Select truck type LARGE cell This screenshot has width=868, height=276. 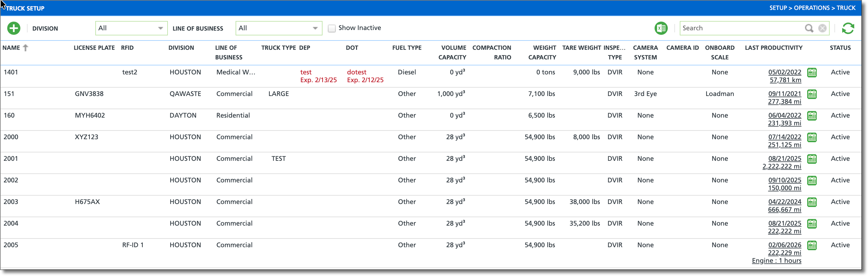[x=278, y=94]
